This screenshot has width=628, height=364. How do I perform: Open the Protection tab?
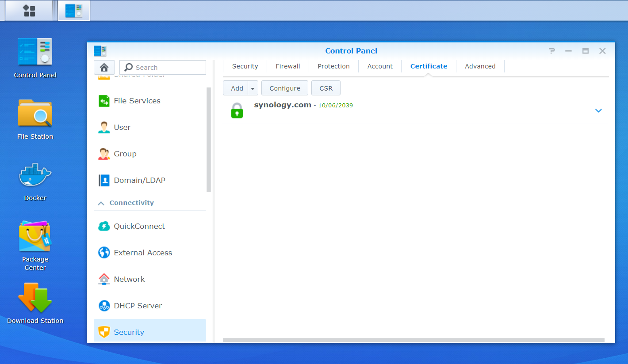(x=333, y=66)
